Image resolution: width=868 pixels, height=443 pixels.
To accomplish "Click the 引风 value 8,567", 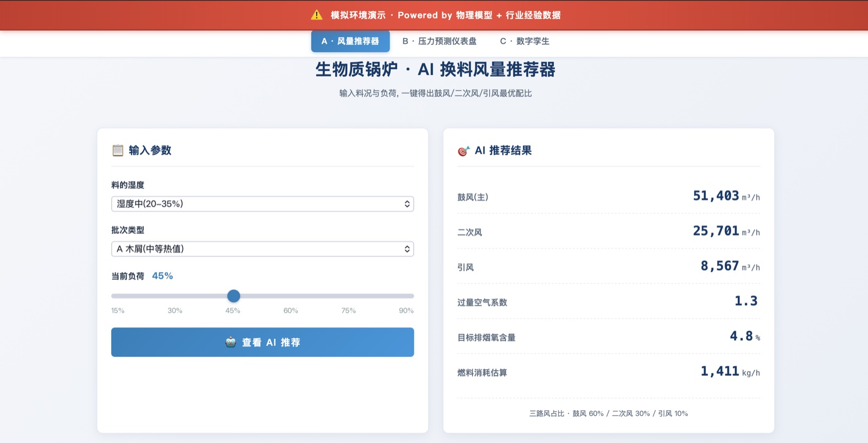I will tap(720, 266).
